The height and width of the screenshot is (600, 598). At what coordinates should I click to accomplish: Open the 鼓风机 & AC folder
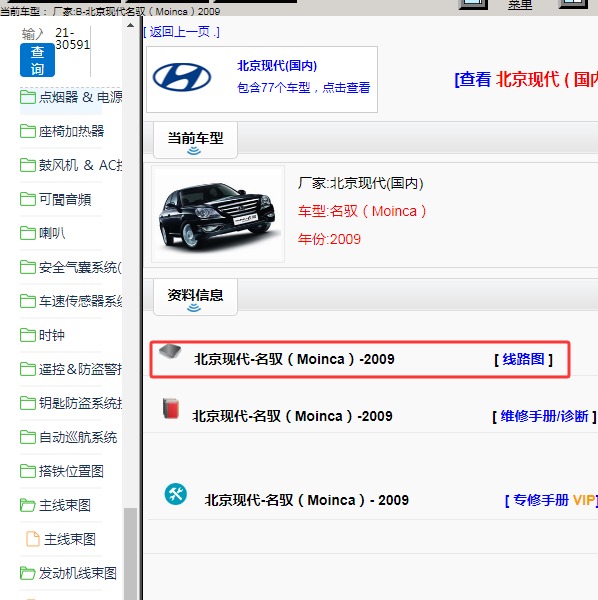(80, 165)
